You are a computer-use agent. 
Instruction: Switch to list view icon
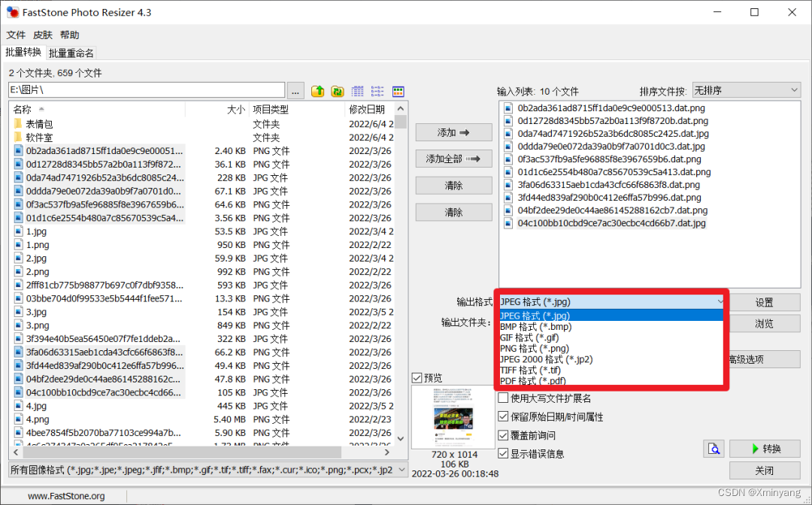(x=377, y=91)
